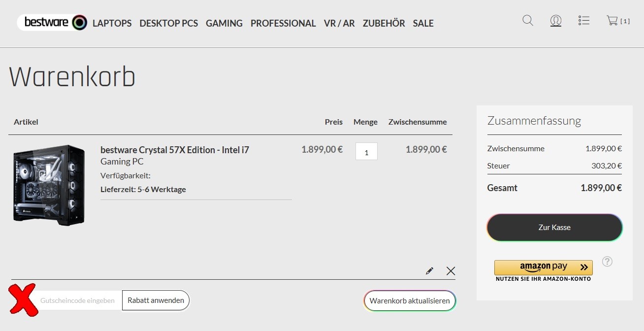Screen dimensions: 644x331
Task: Open the shopping cart icon
Action: [x=612, y=21]
